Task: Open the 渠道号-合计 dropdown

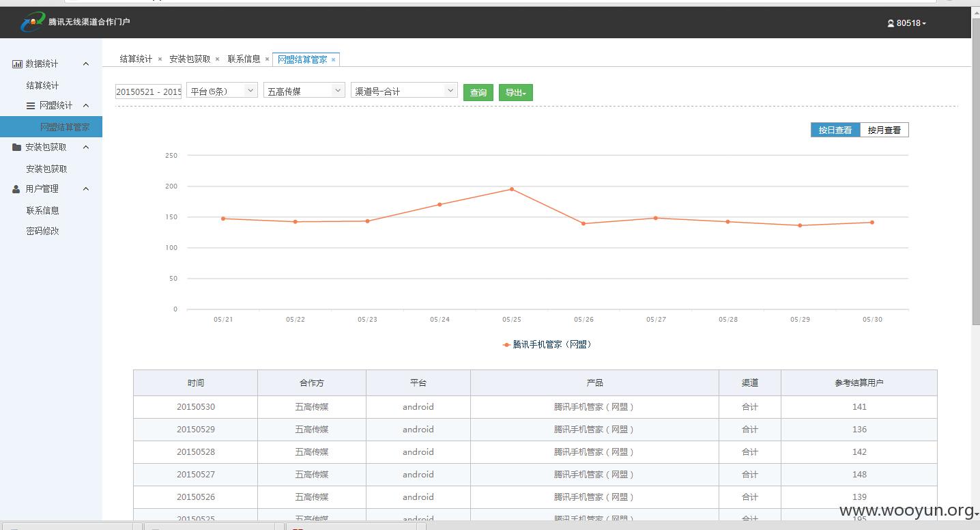Action: 404,90
